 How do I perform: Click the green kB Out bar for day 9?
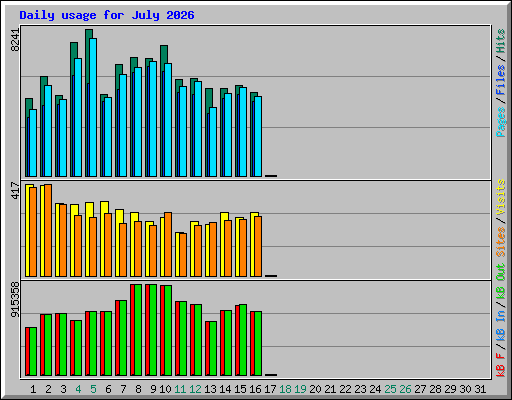click(x=153, y=330)
